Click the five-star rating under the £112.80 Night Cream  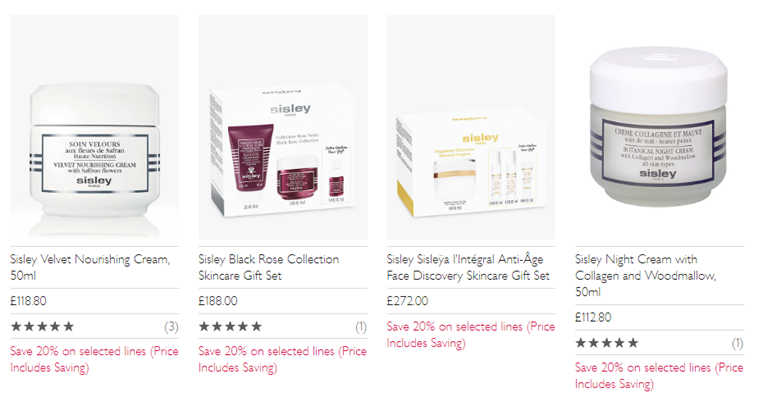point(607,343)
